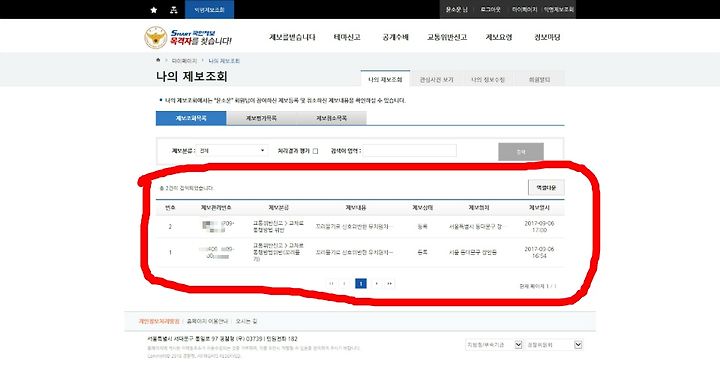720x369 pixels.
Task: Open 교통위반신고 main menu
Action: coord(447,38)
